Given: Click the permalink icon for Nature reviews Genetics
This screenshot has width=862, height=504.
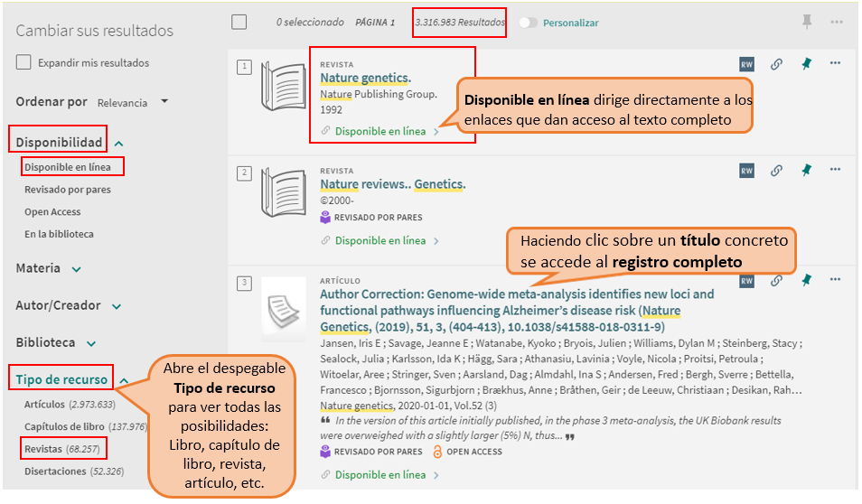Looking at the screenshot, I should (775, 170).
